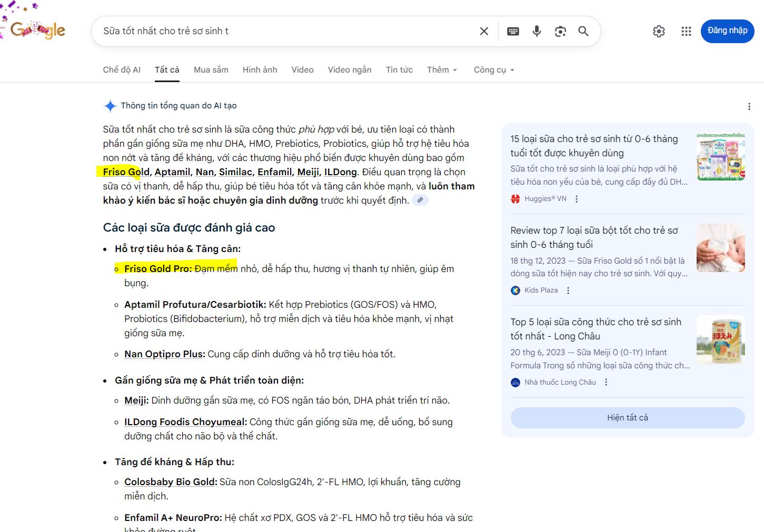
Task: Click the magnifying glass search button
Action: click(x=583, y=31)
